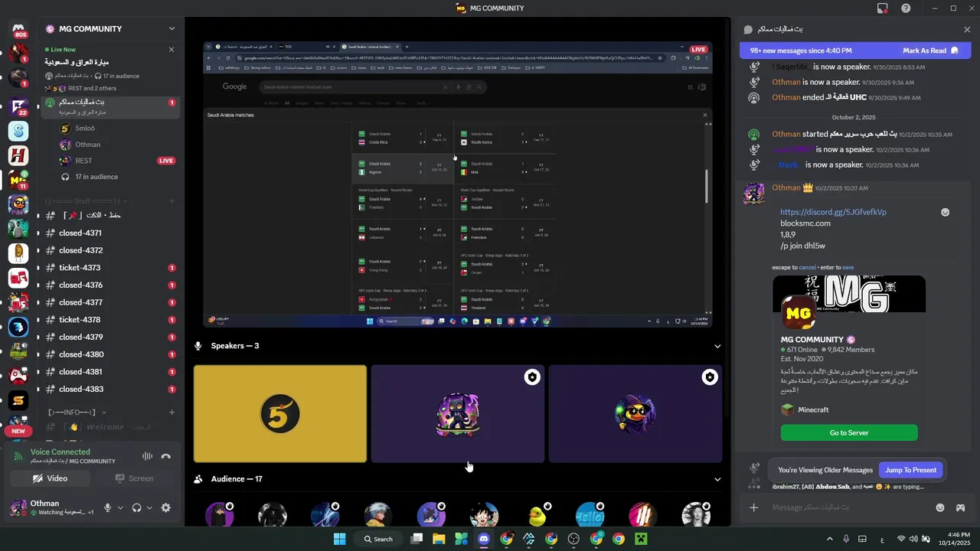Select speaker 5mlo6 in channel list
This screenshot has width=980, height=551.
point(119,128)
